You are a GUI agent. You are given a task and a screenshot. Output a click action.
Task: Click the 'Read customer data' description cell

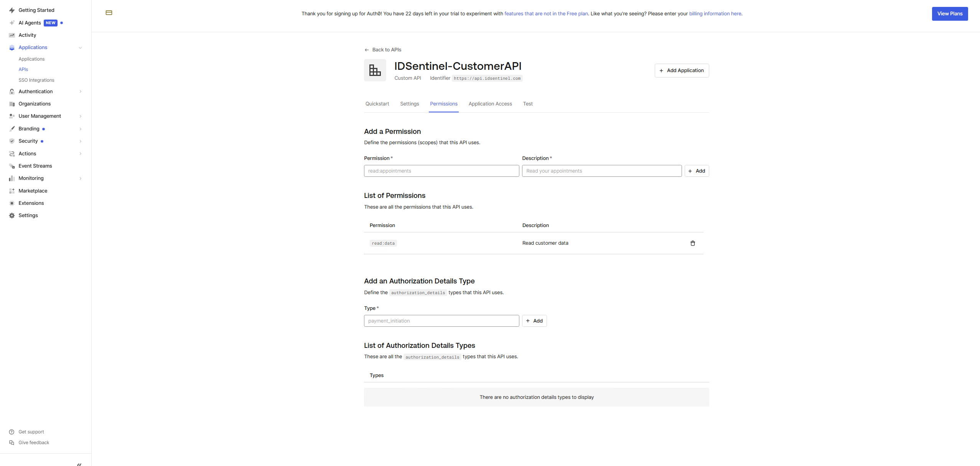click(545, 243)
